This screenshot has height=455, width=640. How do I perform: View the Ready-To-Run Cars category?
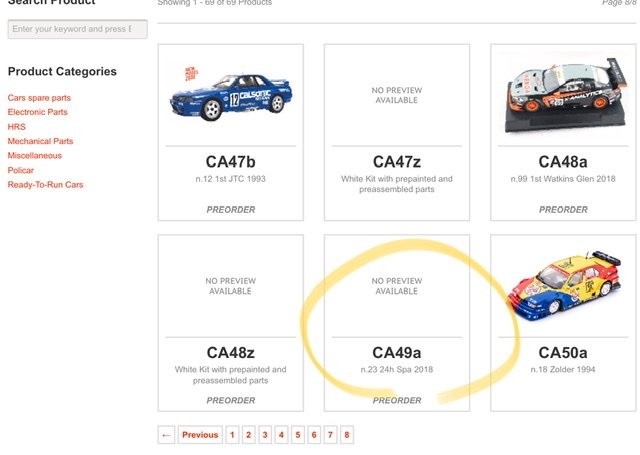click(x=45, y=184)
